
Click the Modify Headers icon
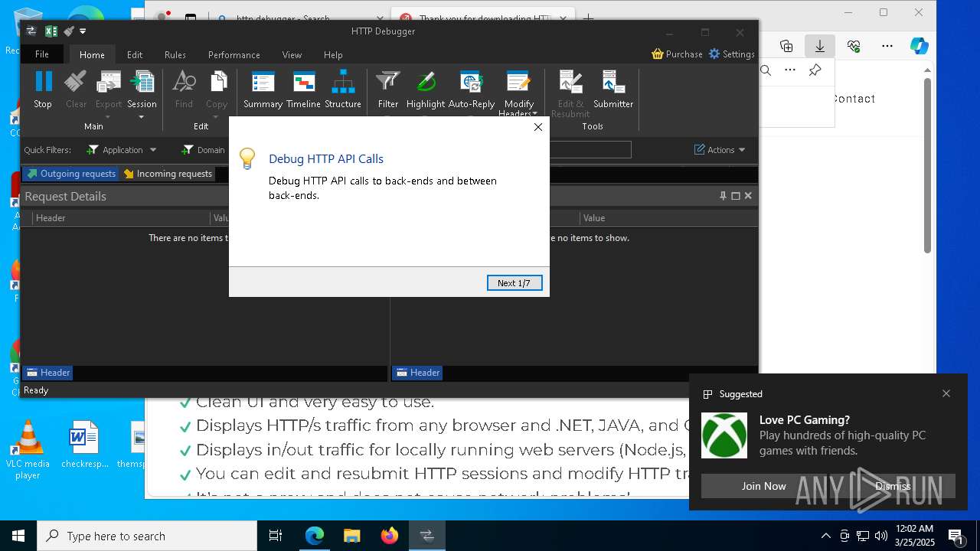[x=518, y=82]
